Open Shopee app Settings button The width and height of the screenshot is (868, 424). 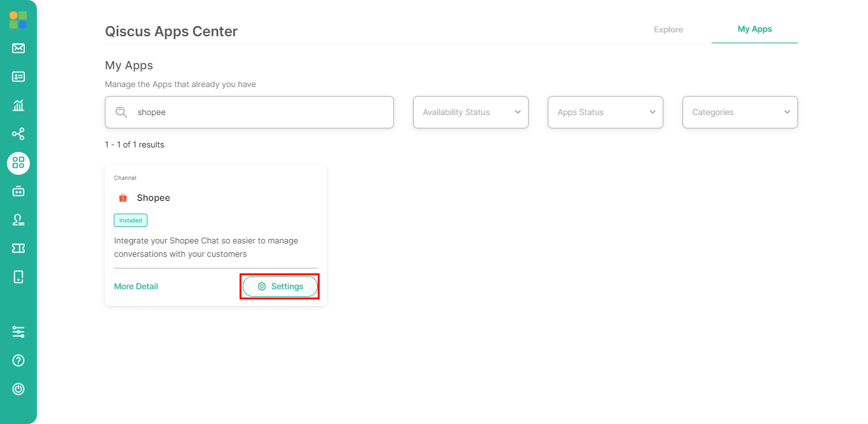280,287
